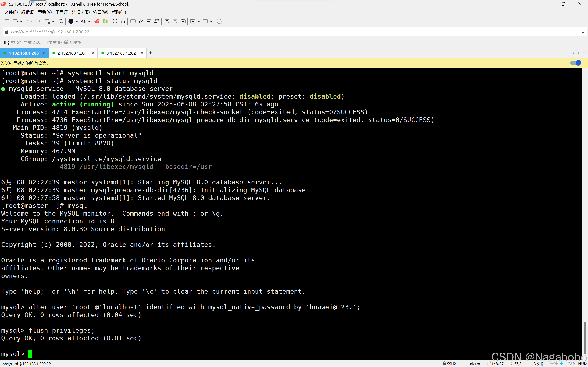Expand the address bar history dropdown

point(583,32)
